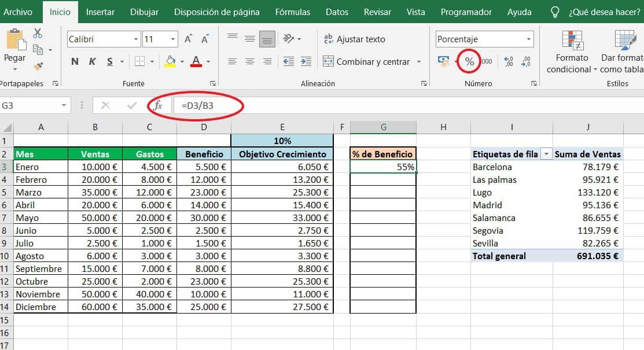Click Dar formato como tabla
Viewport: 644px width, 350px height.
pyautogui.click(x=622, y=51)
